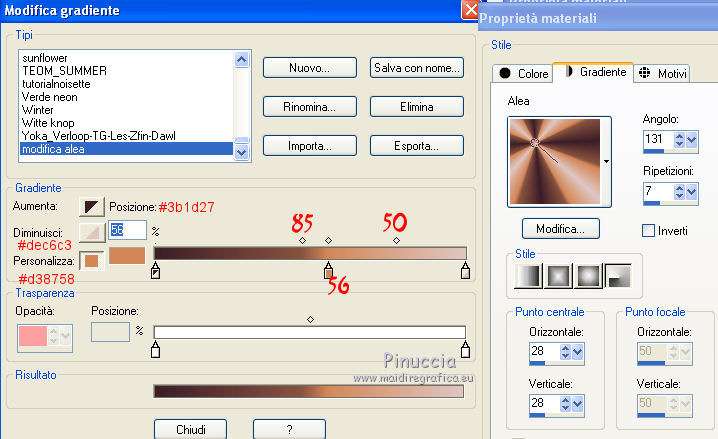Viewport: 718px width, 439px height.
Task: Click the Salva con nome... button
Action: [x=417, y=68]
